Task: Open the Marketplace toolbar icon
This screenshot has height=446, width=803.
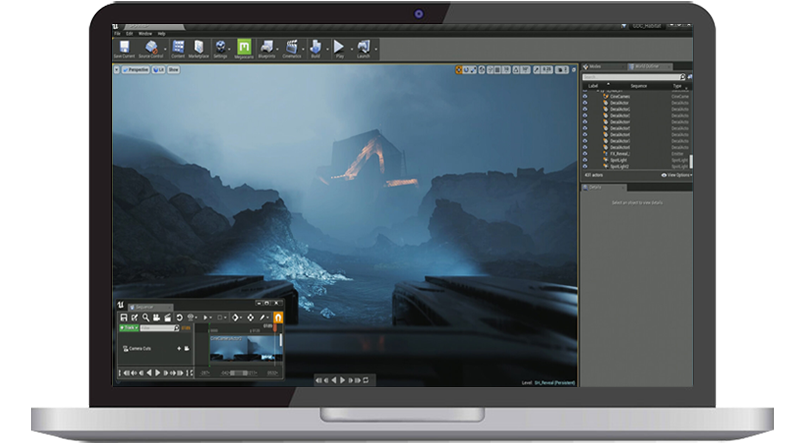Action: pos(198,48)
